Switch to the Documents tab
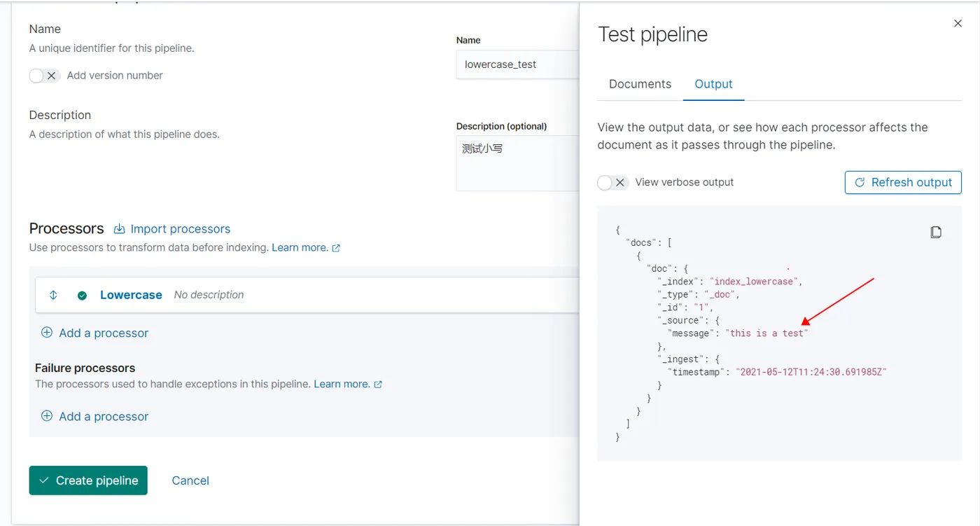The width and height of the screenshot is (980, 526). click(x=640, y=84)
